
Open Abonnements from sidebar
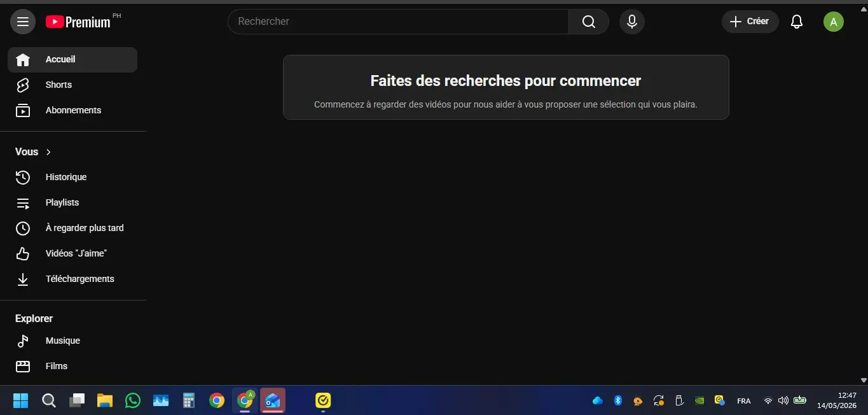pos(72,110)
